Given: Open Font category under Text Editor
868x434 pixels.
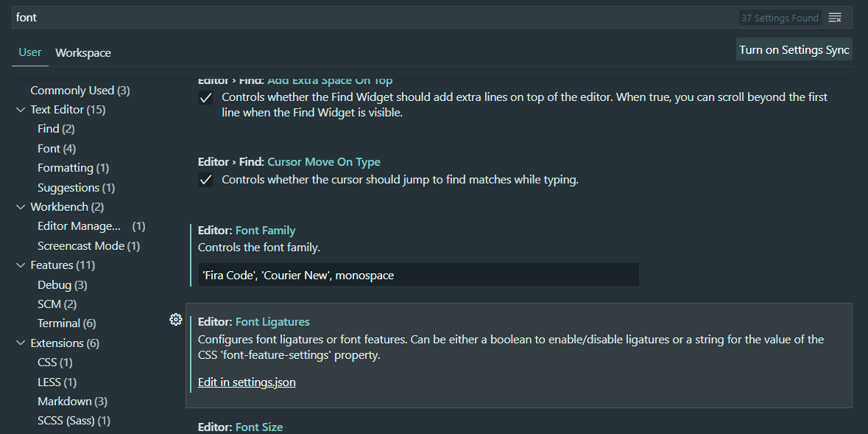Looking at the screenshot, I should tap(57, 149).
